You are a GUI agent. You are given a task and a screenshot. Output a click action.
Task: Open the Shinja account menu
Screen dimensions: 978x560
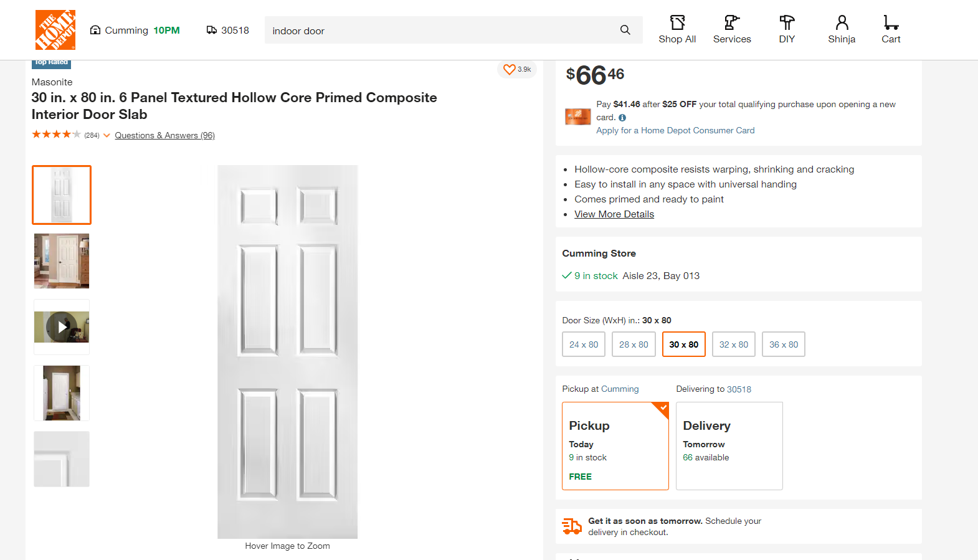[x=842, y=30]
